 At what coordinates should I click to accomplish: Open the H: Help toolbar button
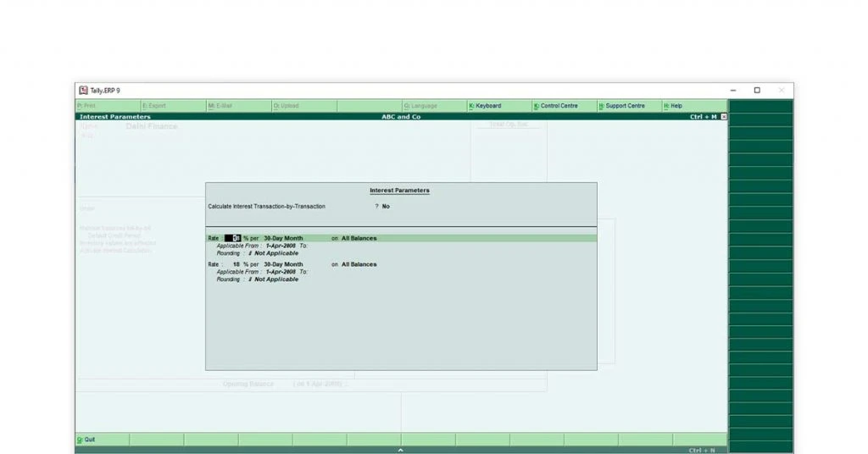695,106
